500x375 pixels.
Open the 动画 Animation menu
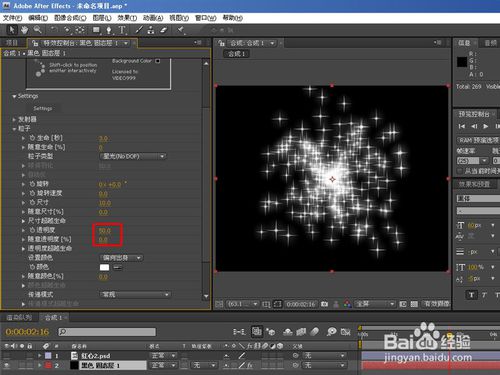pos(153,18)
